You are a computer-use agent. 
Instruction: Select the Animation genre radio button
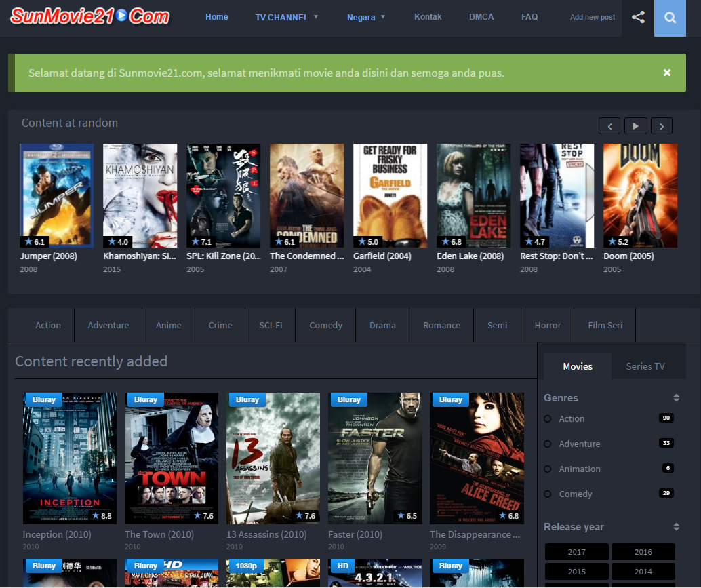[548, 469]
